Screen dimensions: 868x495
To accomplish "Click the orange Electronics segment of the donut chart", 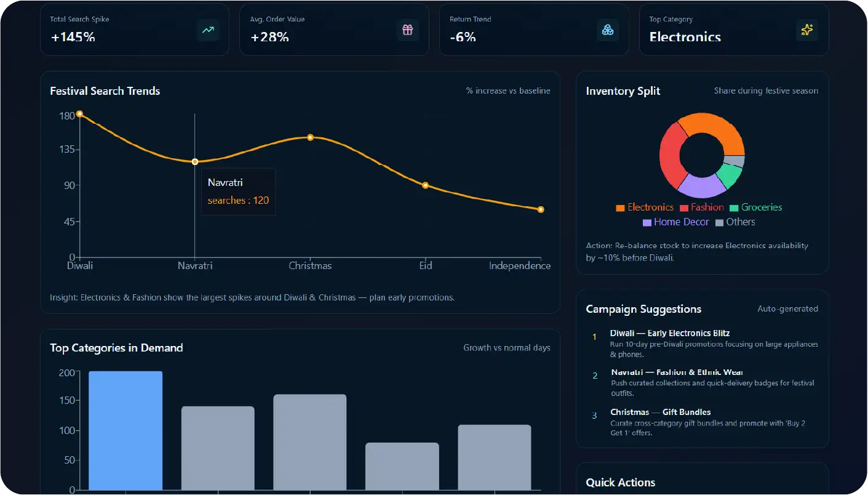I will tap(714, 128).
